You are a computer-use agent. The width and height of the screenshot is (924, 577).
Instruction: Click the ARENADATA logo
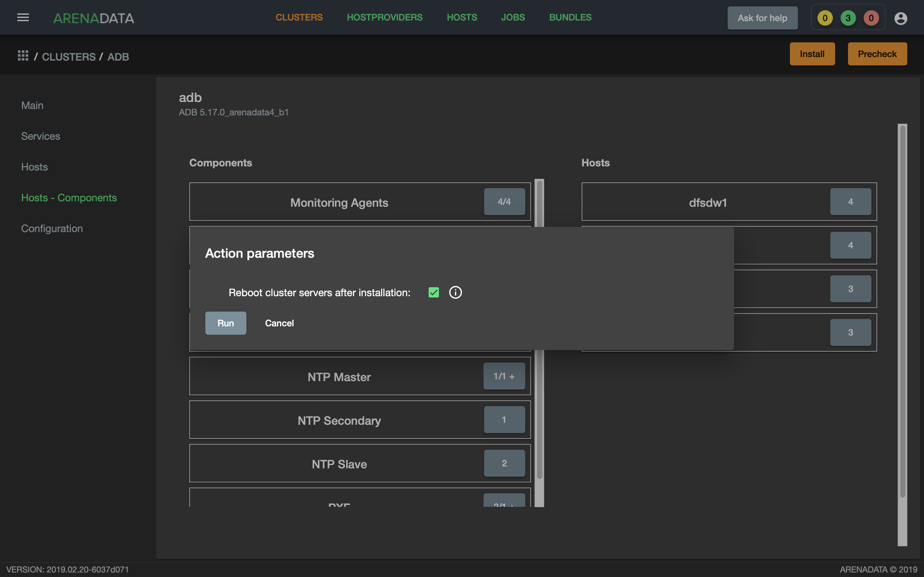pos(94,18)
